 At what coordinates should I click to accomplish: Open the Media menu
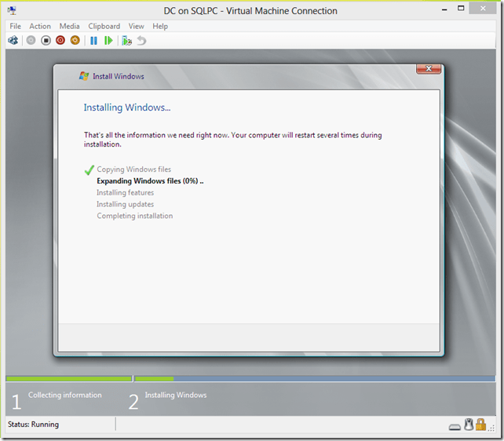click(x=69, y=26)
